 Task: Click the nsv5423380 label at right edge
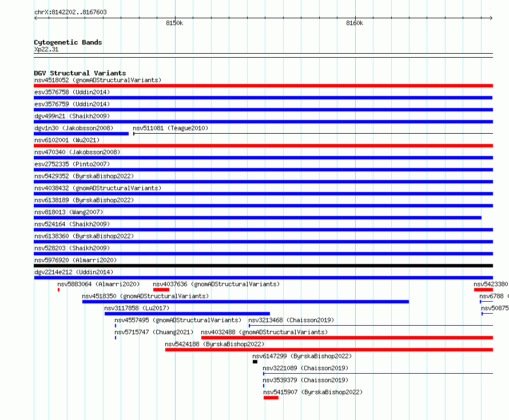coord(491,284)
